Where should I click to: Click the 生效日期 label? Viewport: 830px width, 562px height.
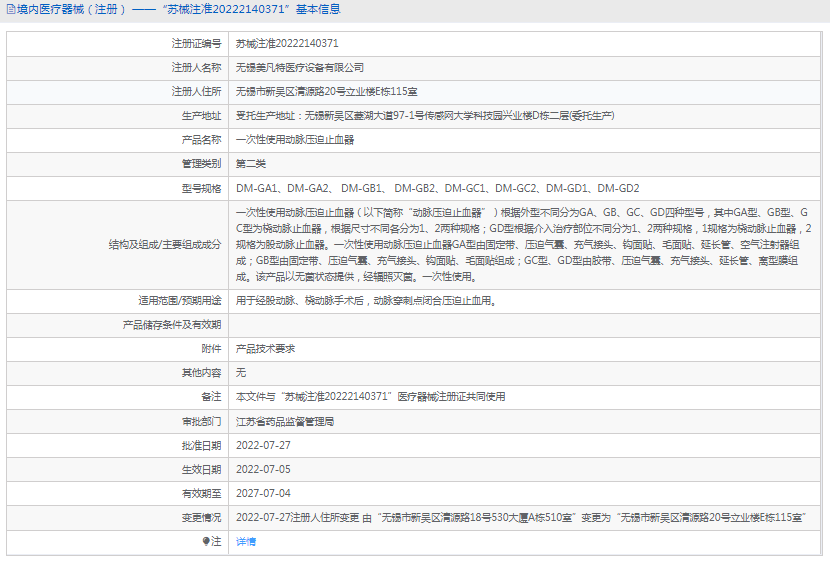201,469
